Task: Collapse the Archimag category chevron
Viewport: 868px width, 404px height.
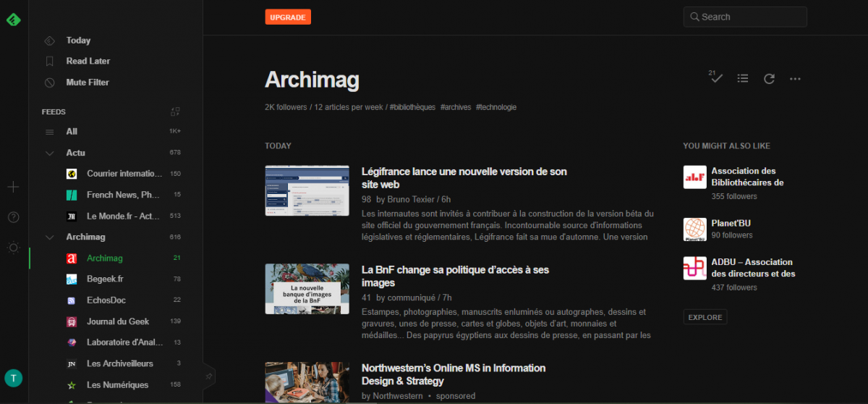Action: [x=49, y=237]
